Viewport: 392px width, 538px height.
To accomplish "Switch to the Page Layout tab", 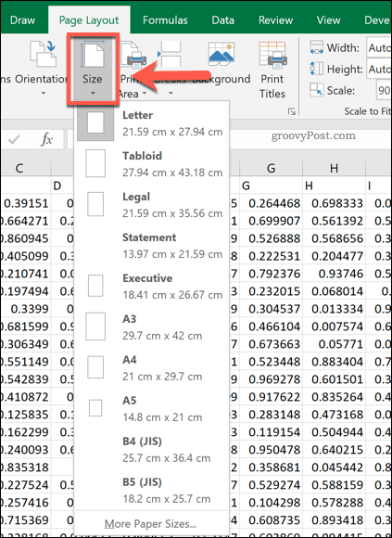I will [89, 19].
